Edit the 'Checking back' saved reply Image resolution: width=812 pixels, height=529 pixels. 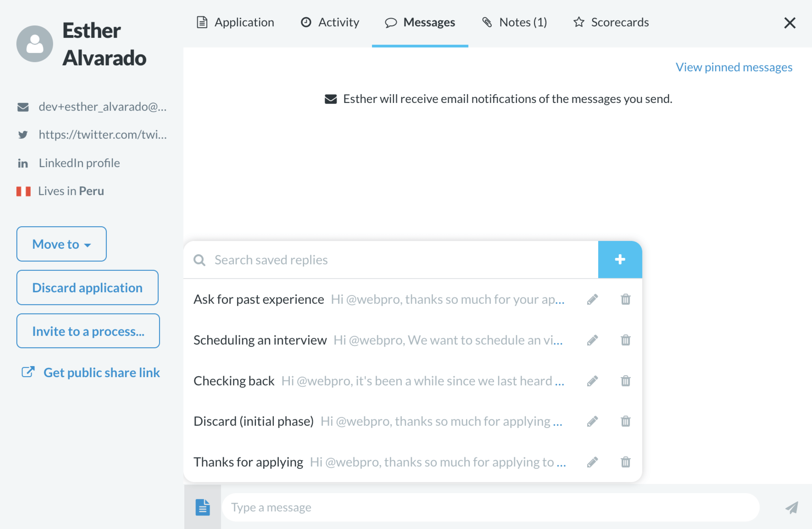coord(592,381)
